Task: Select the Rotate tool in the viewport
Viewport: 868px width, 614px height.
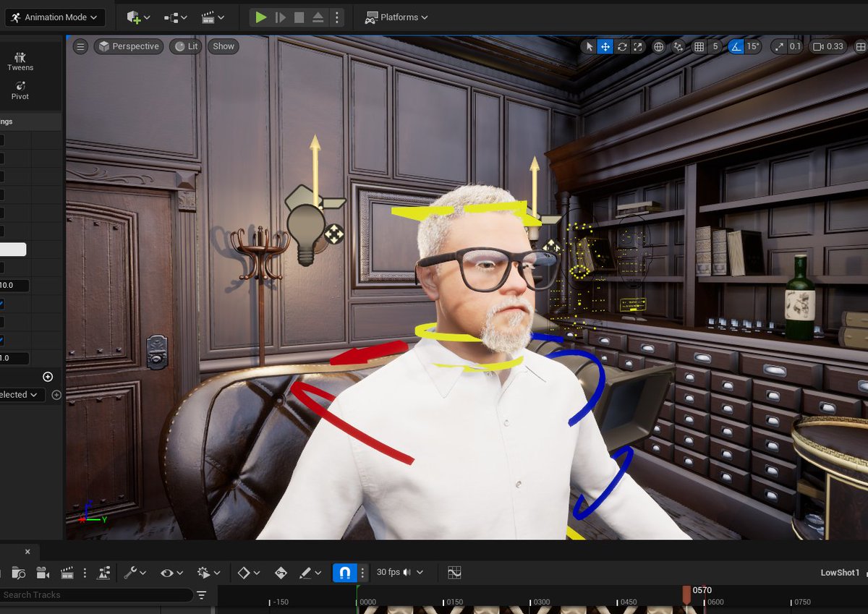Action: 622,46
